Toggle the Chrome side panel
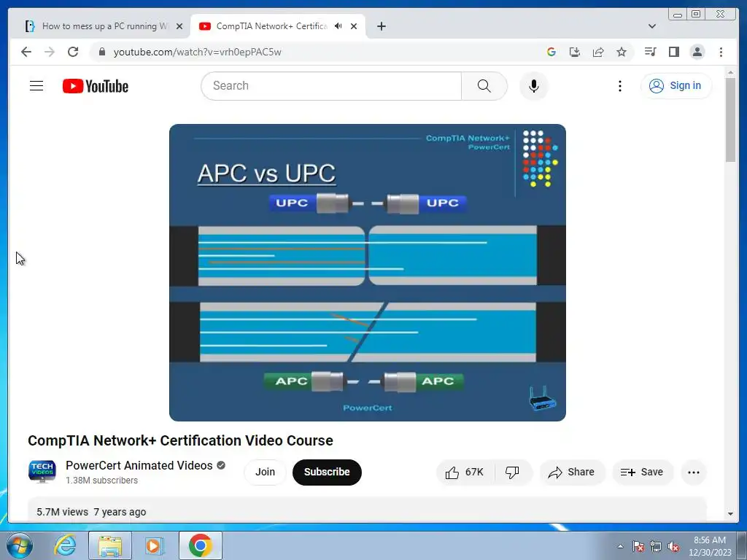747x560 pixels. point(673,52)
